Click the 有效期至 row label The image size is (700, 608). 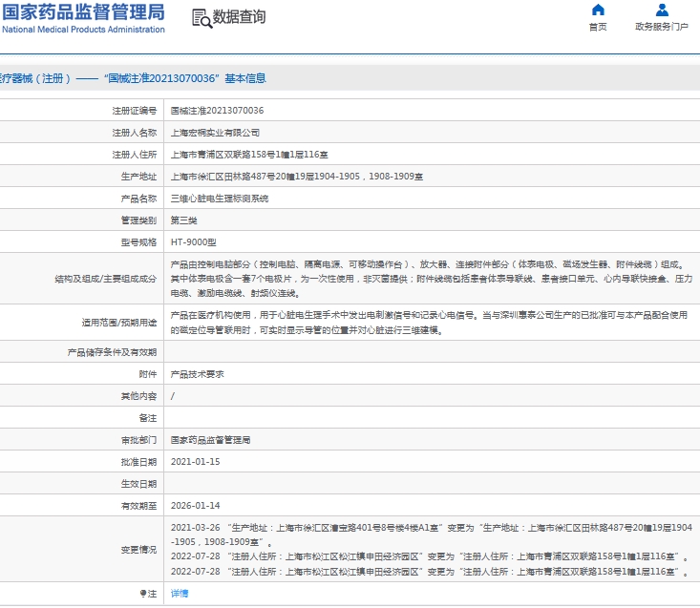point(138,506)
